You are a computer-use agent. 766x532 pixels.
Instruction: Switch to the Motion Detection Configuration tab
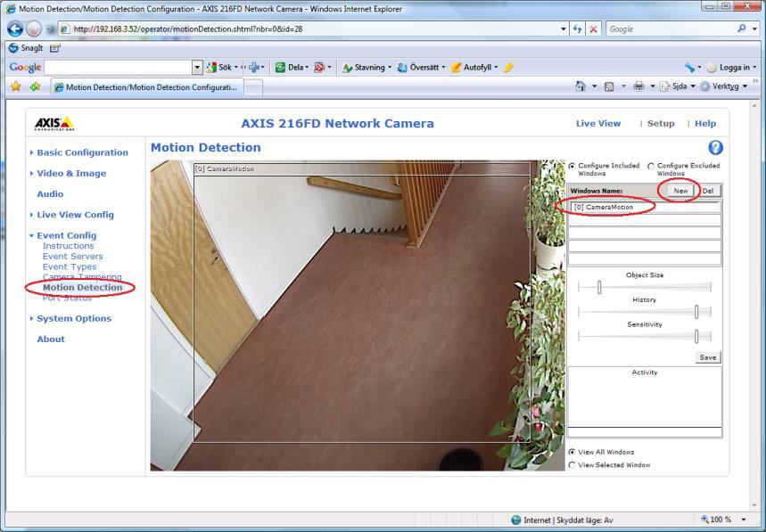(x=146, y=87)
